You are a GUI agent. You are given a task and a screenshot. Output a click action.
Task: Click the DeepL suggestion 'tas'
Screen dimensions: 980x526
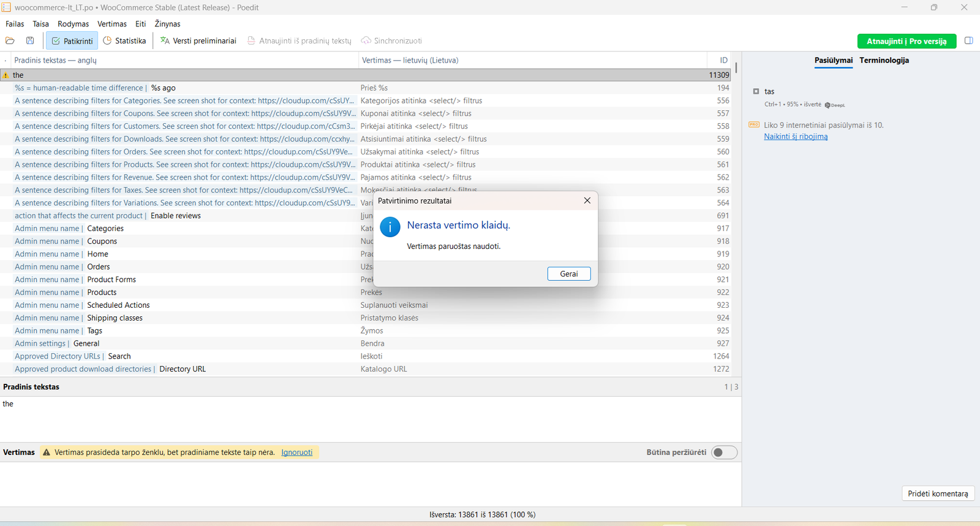coord(769,91)
